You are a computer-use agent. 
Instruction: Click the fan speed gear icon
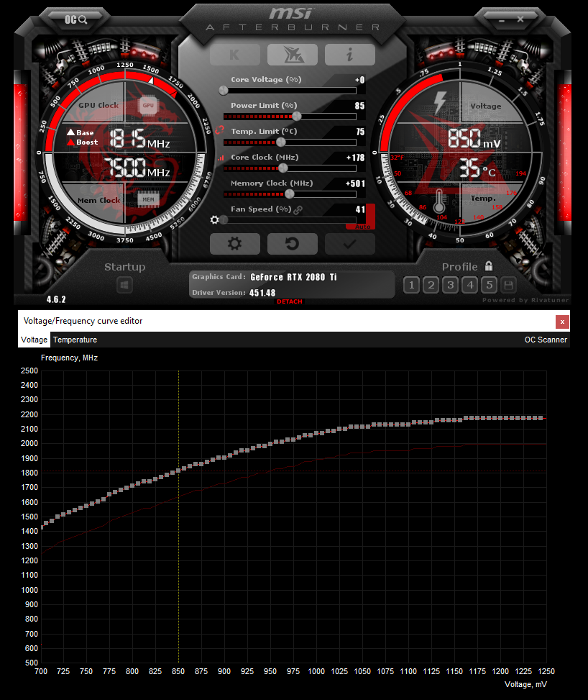[215, 219]
